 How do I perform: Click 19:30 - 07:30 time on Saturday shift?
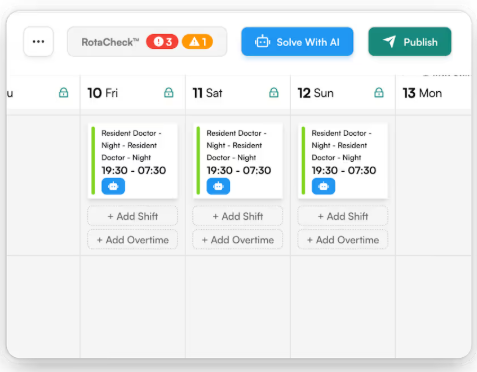coord(239,170)
